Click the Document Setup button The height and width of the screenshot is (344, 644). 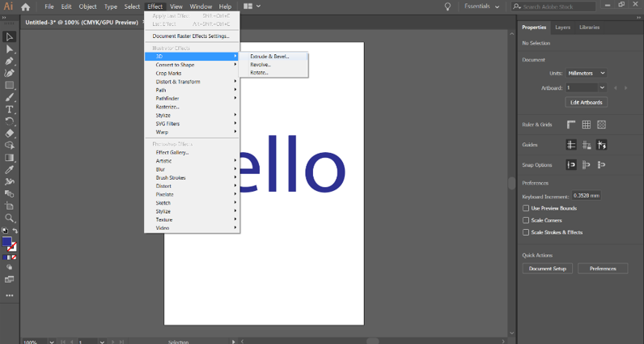pyautogui.click(x=548, y=269)
